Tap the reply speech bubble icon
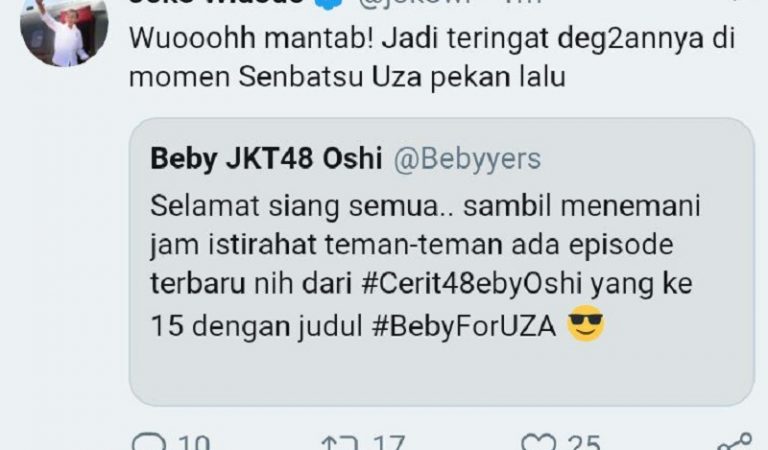The image size is (768, 450). 149,442
